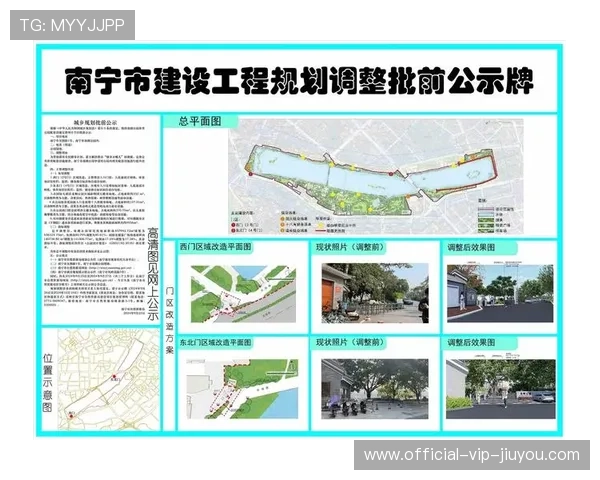Click the 西门区域改造平面图 label
This screenshot has height=480, width=600.
pos(215,247)
